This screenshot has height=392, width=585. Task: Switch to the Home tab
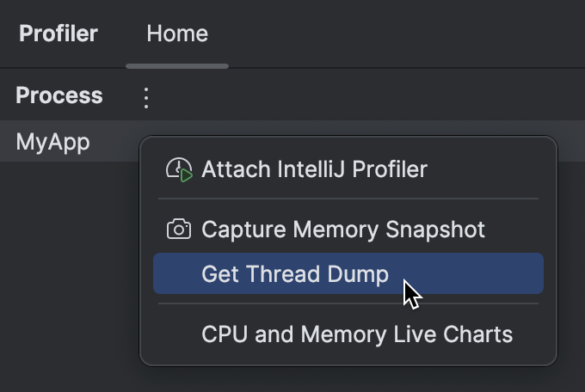tap(177, 34)
